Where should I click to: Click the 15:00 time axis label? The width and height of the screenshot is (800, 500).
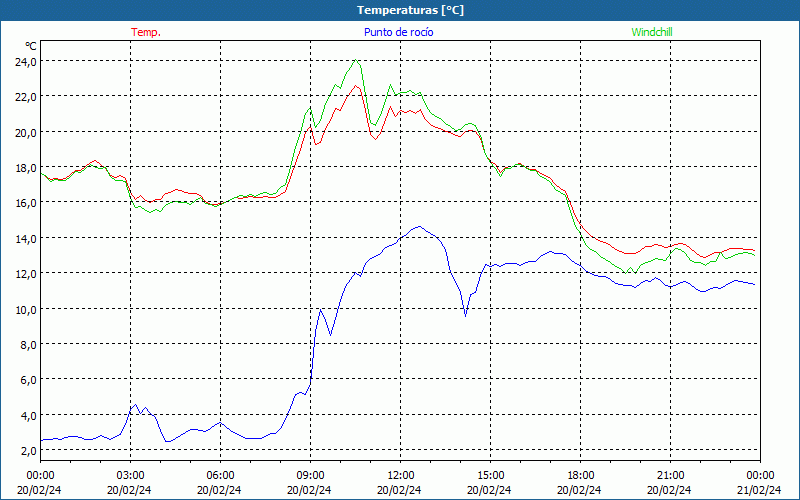[490, 476]
